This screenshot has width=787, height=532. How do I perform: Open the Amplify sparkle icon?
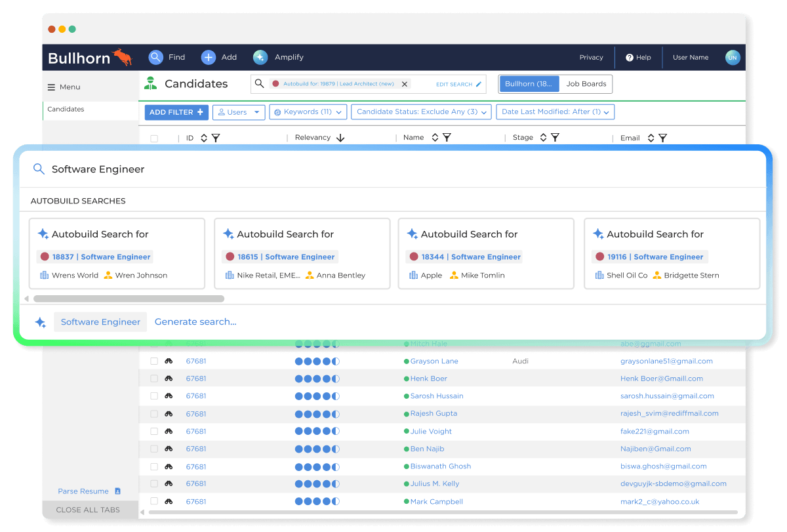tap(260, 57)
